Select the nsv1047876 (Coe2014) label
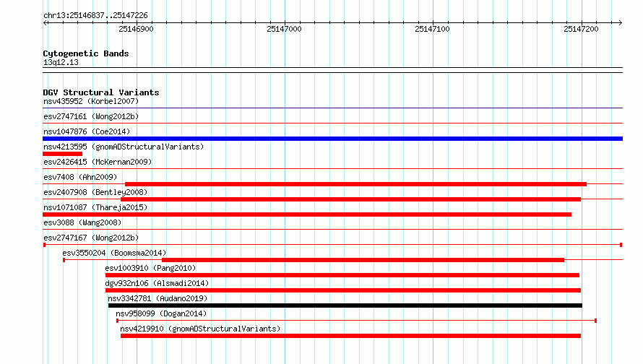This screenshot has width=643, height=364. click(87, 131)
